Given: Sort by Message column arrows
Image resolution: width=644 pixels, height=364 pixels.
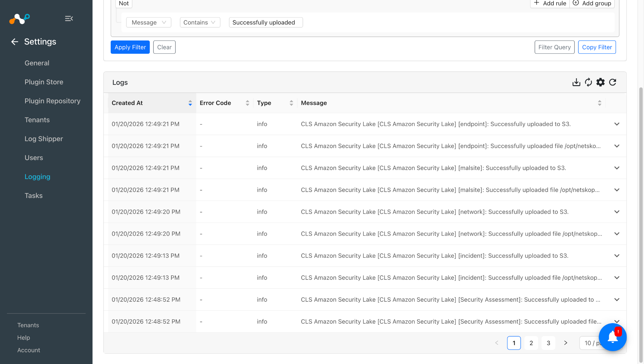Looking at the screenshot, I should [x=600, y=103].
